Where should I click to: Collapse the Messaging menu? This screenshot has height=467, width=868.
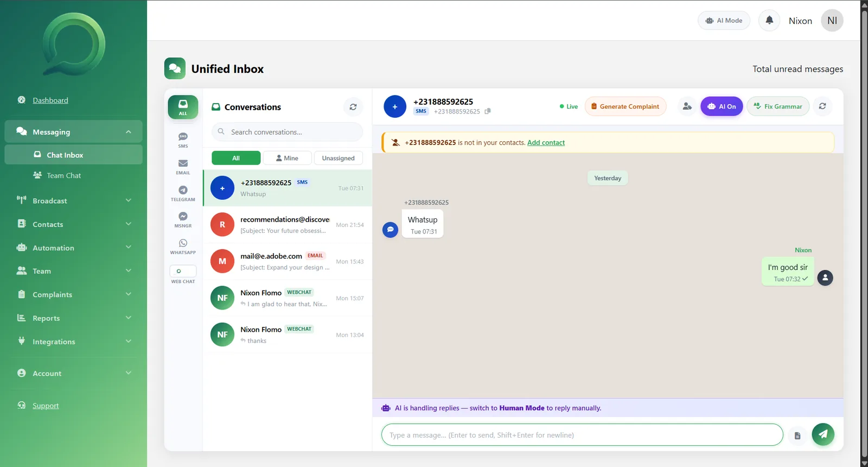[x=74, y=132]
